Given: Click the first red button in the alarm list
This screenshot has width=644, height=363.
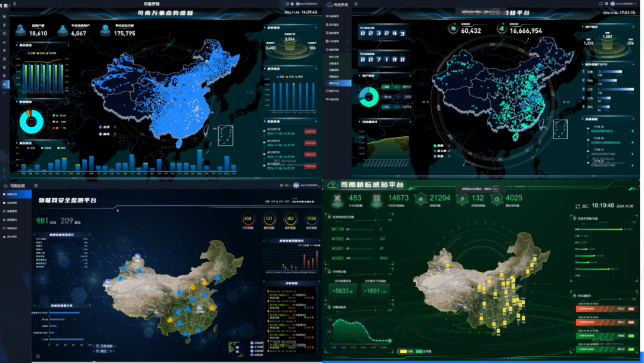Looking at the screenshot, I should 311,131.
